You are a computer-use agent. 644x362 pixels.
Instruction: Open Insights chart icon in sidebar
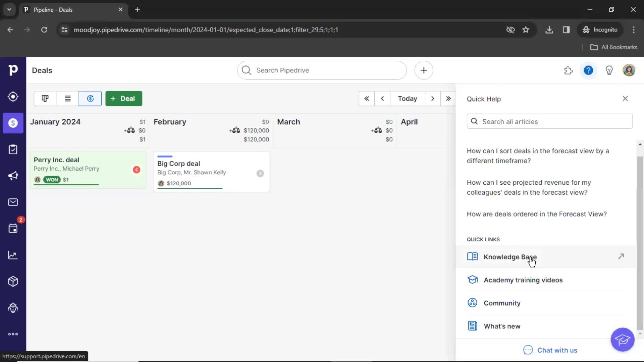(x=13, y=255)
